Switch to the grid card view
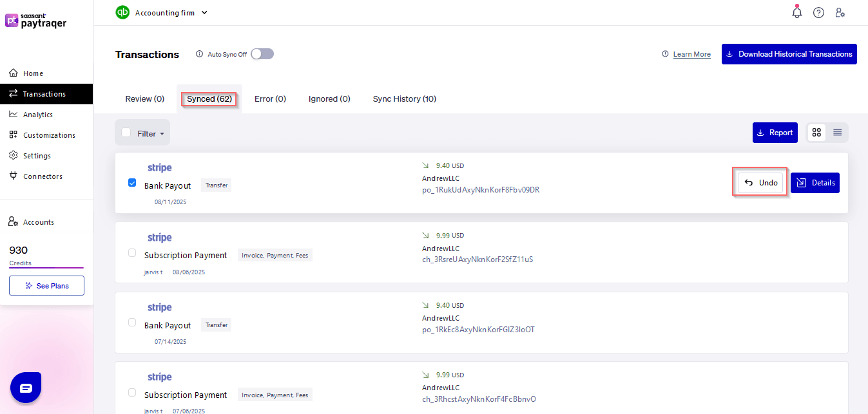This screenshot has height=414, width=868. pos(816,133)
